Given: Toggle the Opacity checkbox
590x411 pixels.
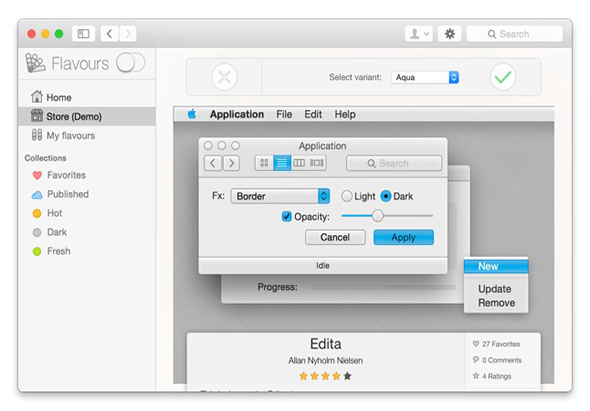Looking at the screenshot, I should click(x=287, y=216).
